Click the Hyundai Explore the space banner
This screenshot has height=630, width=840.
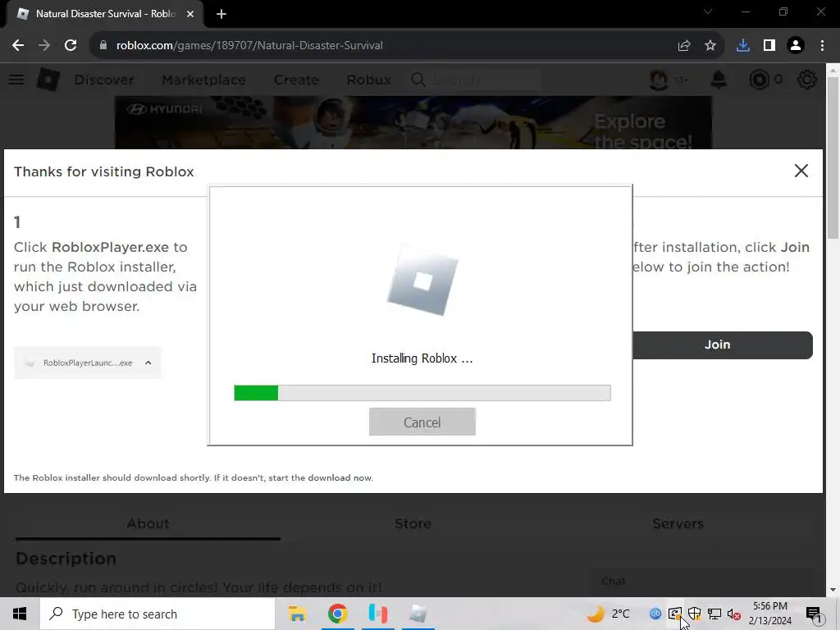click(413, 123)
